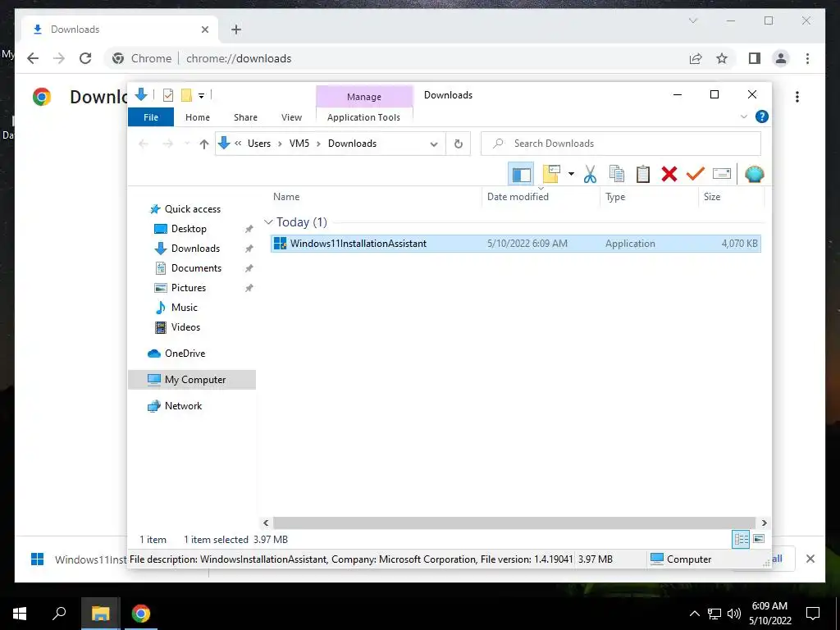Open the File tab in Explorer
Viewport: 840px width, 630px height.
click(x=151, y=117)
